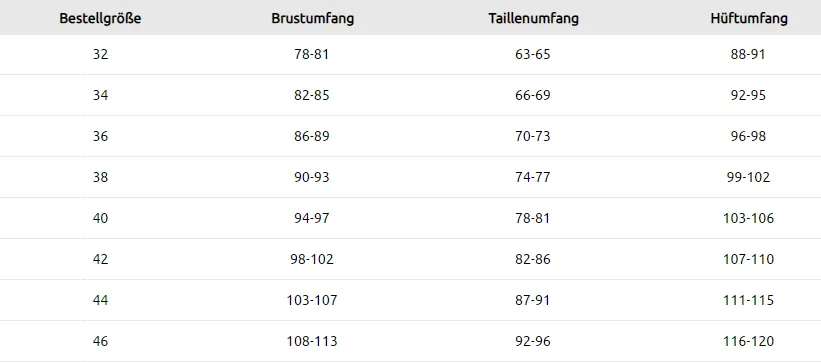Click size 32 in the Bestellgröße column
This screenshot has height=363, width=821.
[100, 54]
